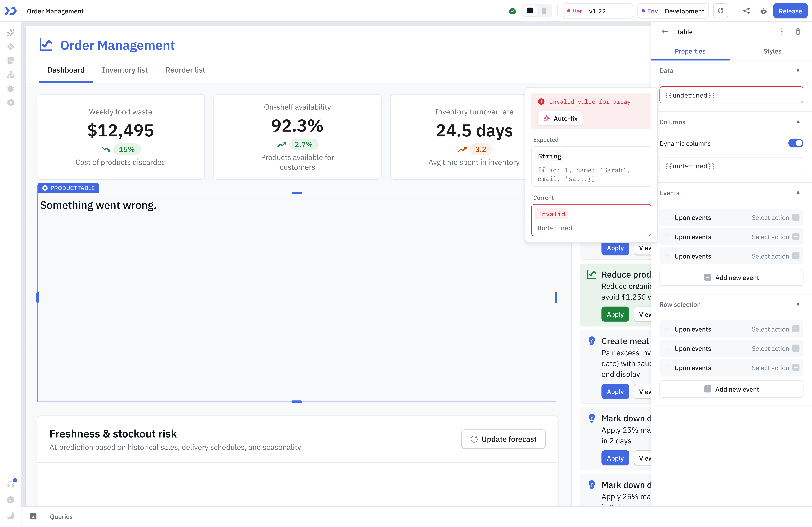
Task: Switch to the Inventory list tab
Action: tap(125, 70)
